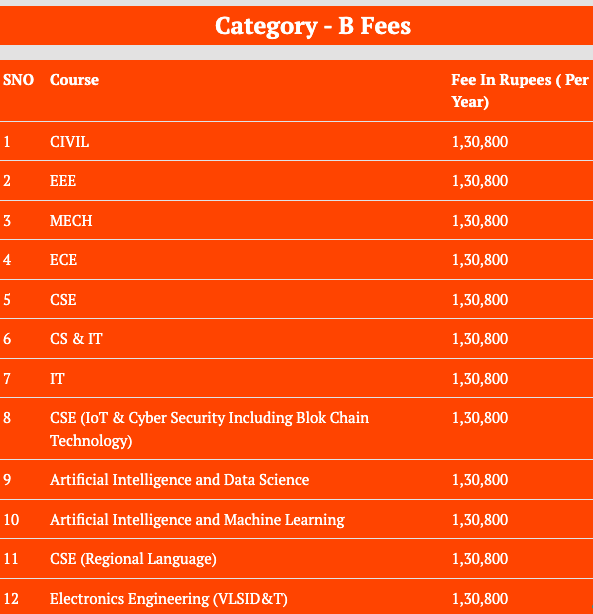Click CSE IoT & Cyber Security course
This screenshot has height=614, width=593.
pyautogui.click(x=210, y=429)
